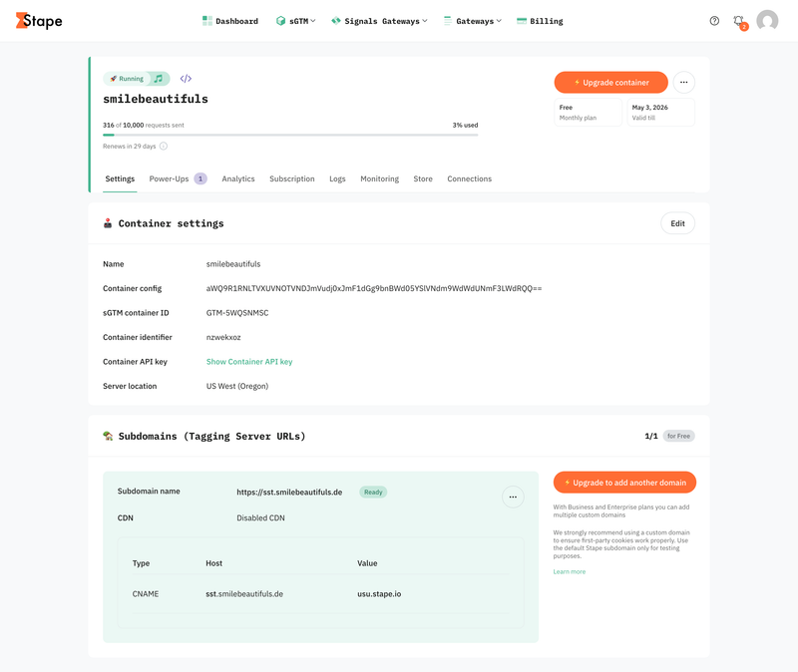The height and width of the screenshot is (672, 798).
Task: Select the Settings tab
Action: pyautogui.click(x=120, y=178)
